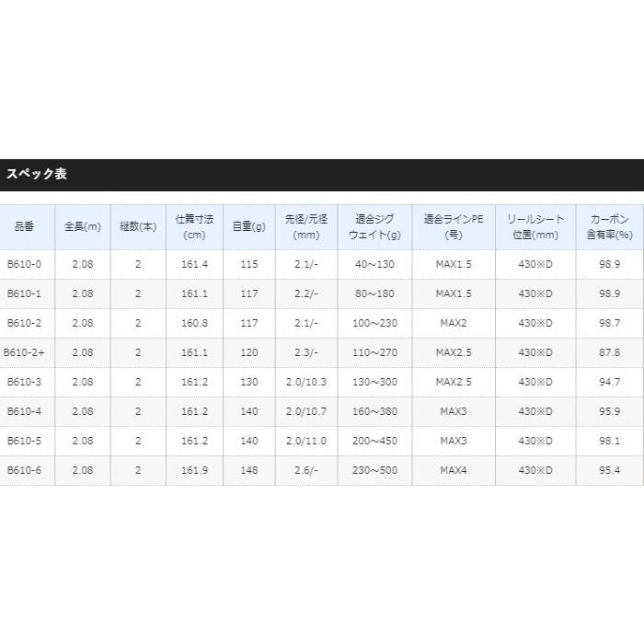Select the 161.4 closed length cell
The width and height of the screenshot is (644, 644).
click(x=194, y=264)
